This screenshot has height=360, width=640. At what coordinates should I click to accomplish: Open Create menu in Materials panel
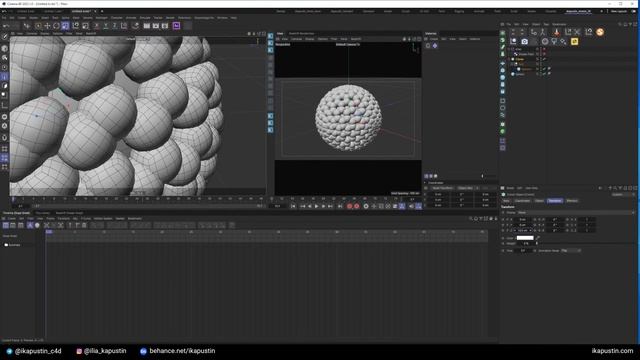click(433, 39)
